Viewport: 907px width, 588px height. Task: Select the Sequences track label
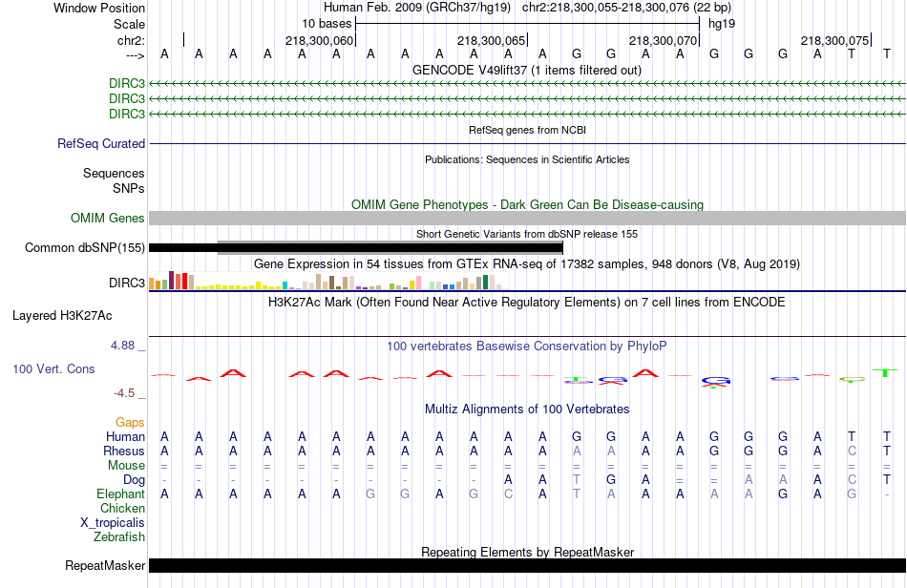point(114,173)
